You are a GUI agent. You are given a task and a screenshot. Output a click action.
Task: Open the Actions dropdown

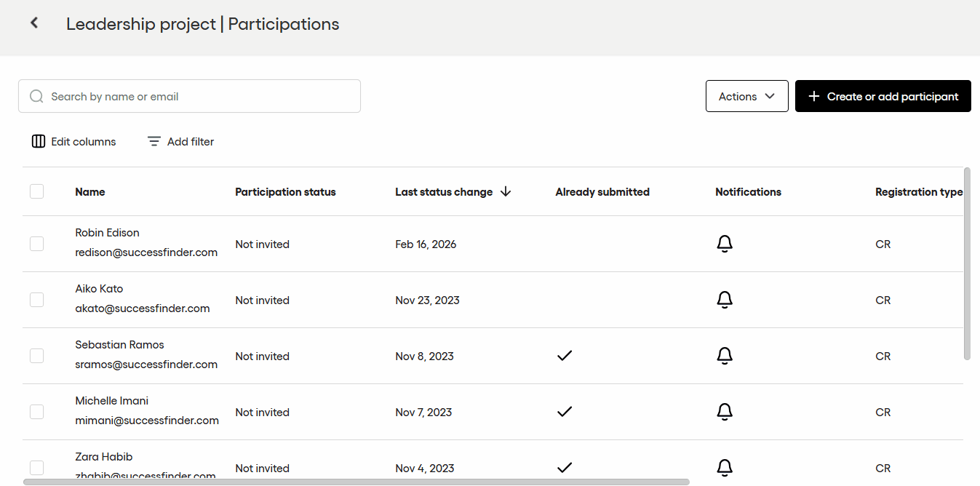(x=746, y=96)
